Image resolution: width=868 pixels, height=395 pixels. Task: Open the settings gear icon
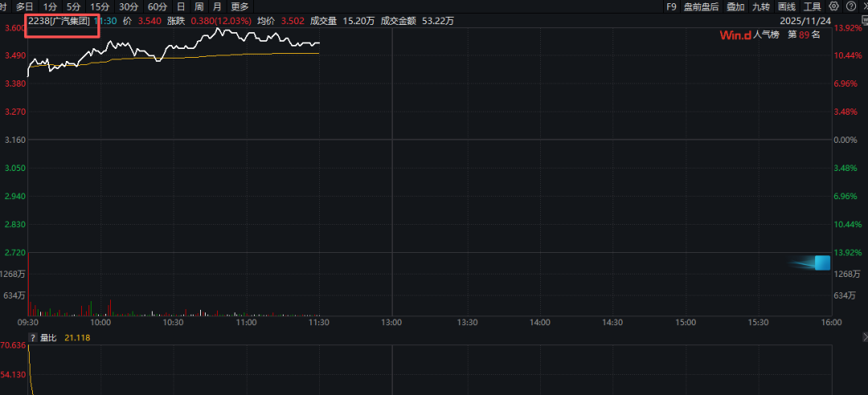tap(833, 6)
